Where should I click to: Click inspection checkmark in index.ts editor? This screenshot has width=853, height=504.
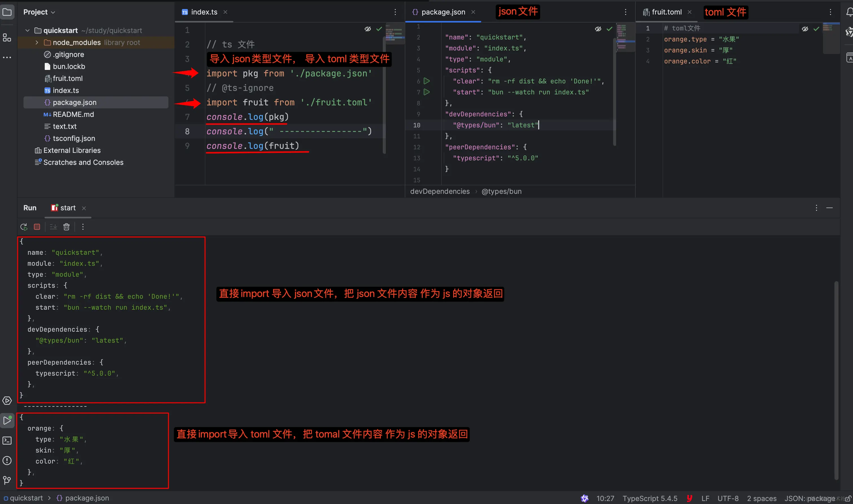(379, 29)
